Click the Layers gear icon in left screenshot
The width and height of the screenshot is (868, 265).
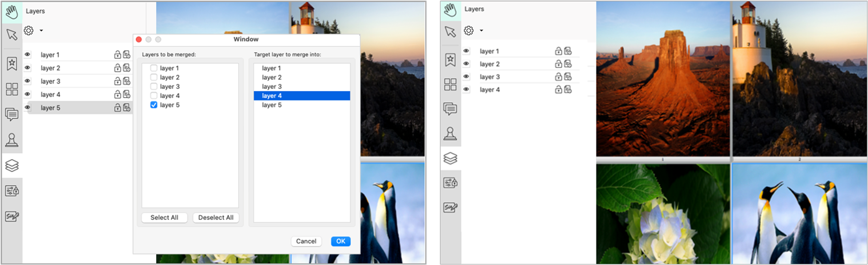(29, 30)
